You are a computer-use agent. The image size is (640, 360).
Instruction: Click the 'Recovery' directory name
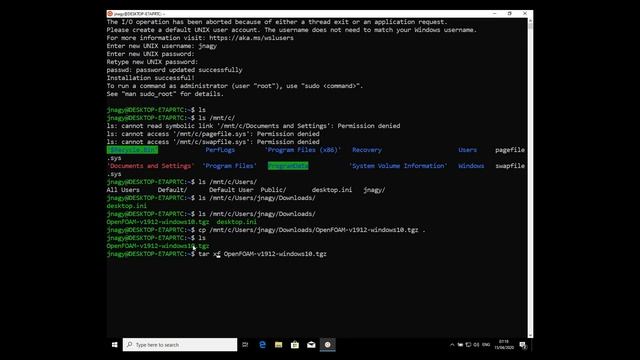pos(367,150)
